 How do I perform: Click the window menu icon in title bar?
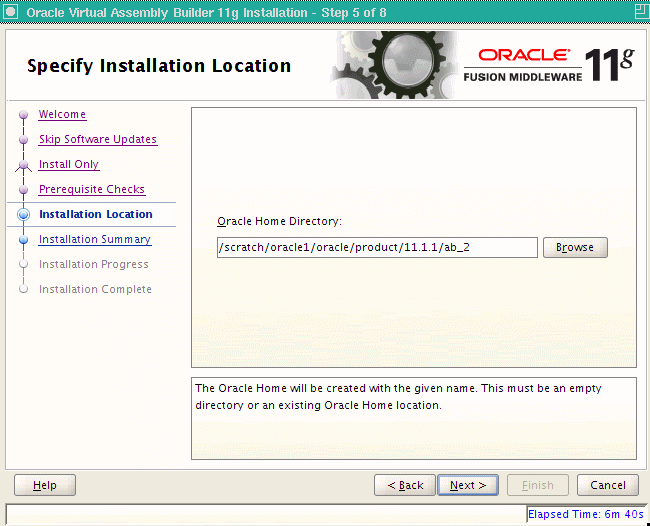(x=10, y=12)
